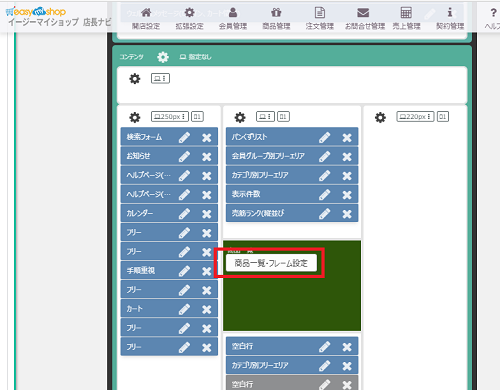
Task: Edit 会員グループ別フリーエリア block
Action: pos(324,156)
